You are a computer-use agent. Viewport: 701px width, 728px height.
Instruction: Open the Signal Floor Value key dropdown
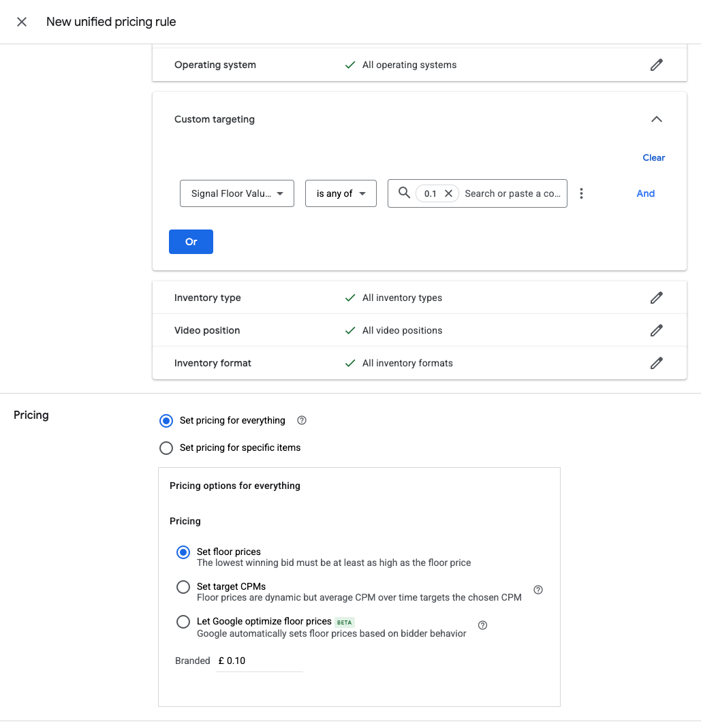pos(237,193)
